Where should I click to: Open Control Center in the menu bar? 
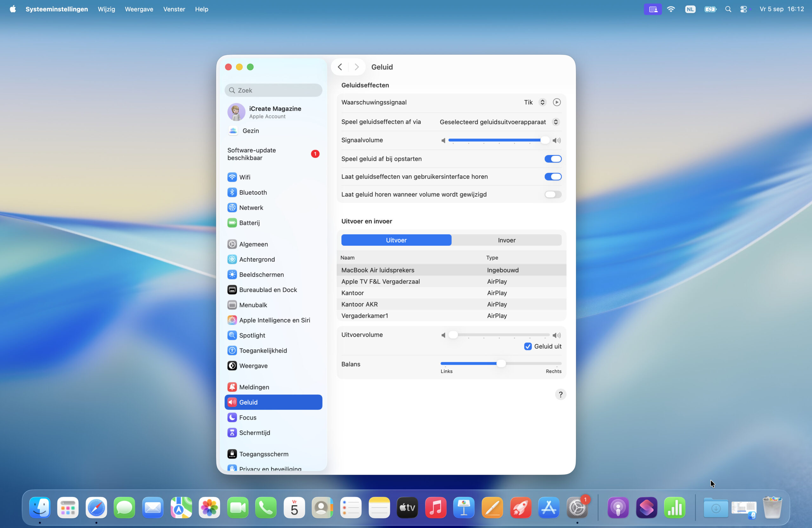pos(743,9)
